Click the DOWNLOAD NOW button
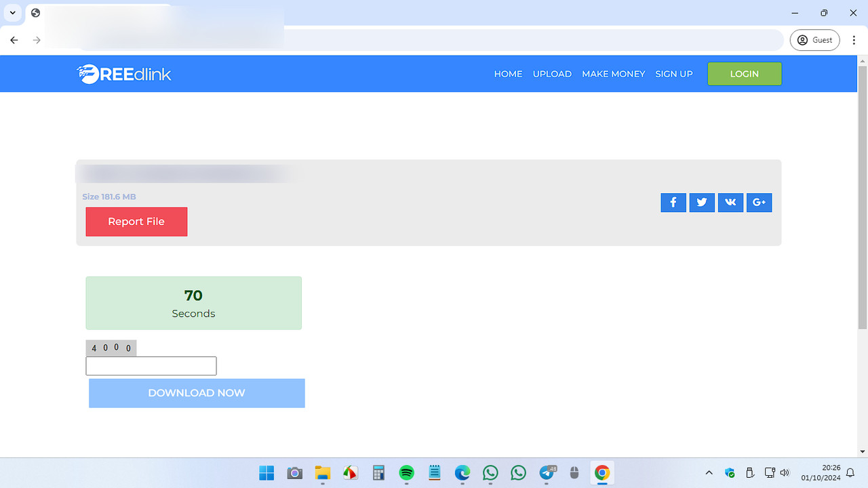This screenshot has height=488, width=868. click(197, 393)
